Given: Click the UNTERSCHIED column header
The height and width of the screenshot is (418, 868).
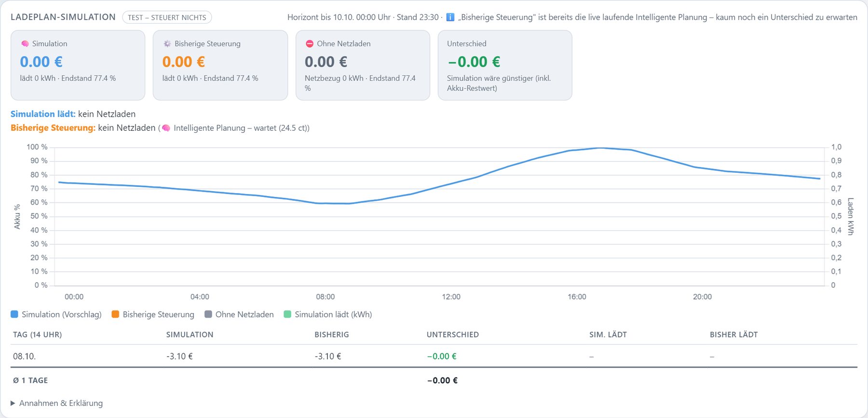Looking at the screenshot, I should pyautogui.click(x=453, y=334).
